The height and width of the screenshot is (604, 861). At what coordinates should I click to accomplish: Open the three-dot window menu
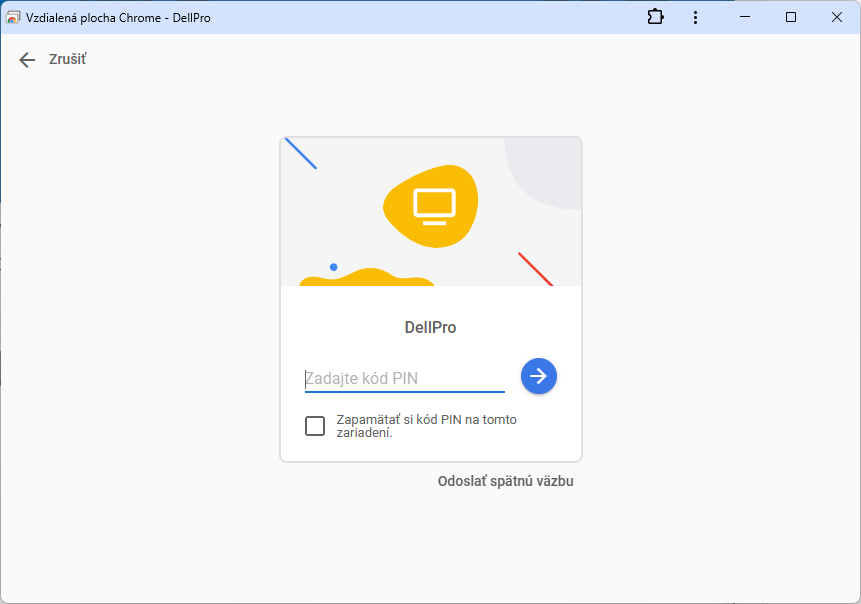coord(696,17)
